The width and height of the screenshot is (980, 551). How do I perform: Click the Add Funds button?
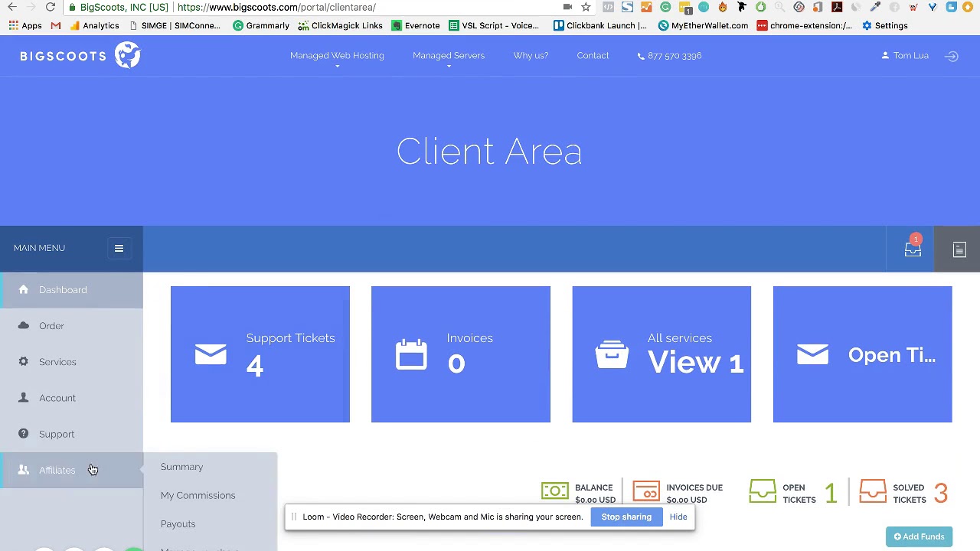coord(919,536)
